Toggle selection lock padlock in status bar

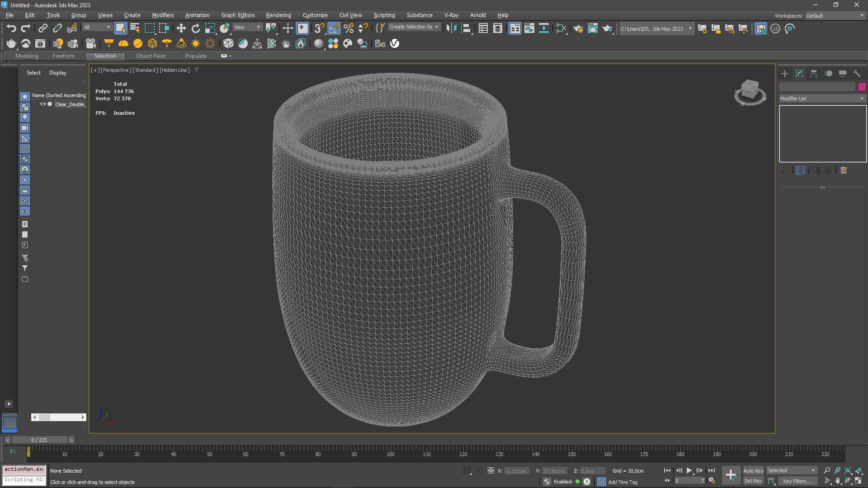(479, 471)
